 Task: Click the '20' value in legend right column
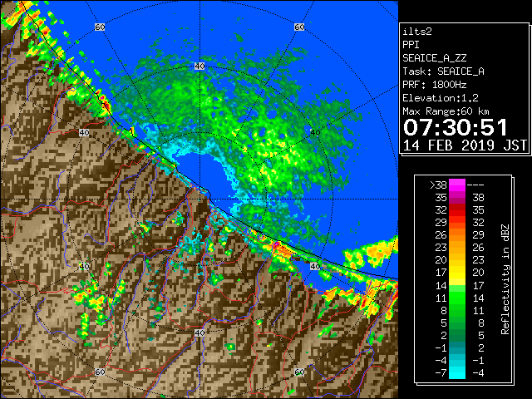[478, 273]
